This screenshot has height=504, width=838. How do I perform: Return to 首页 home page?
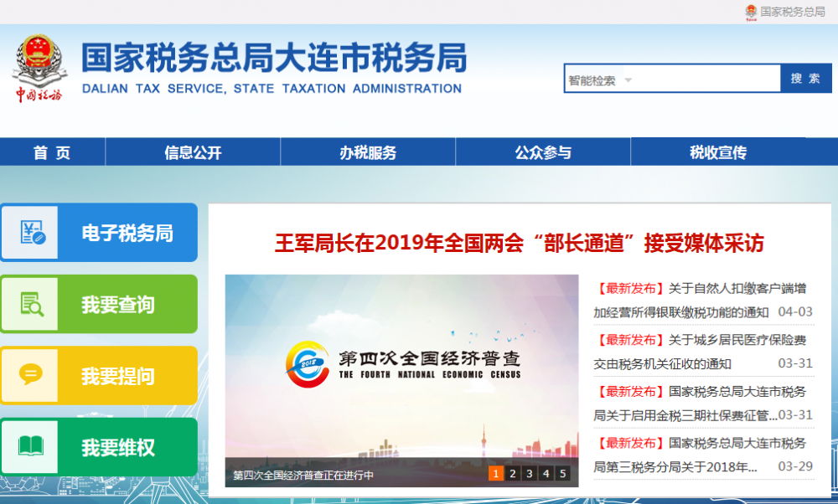pos(52,152)
